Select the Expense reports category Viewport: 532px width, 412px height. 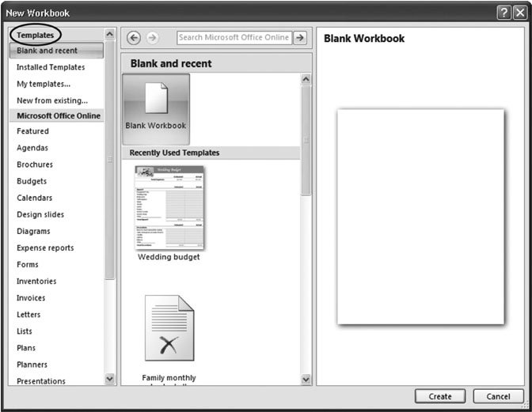coord(45,248)
